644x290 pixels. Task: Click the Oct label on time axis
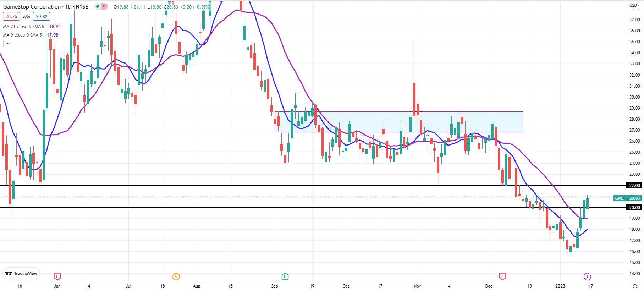(x=346, y=286)
